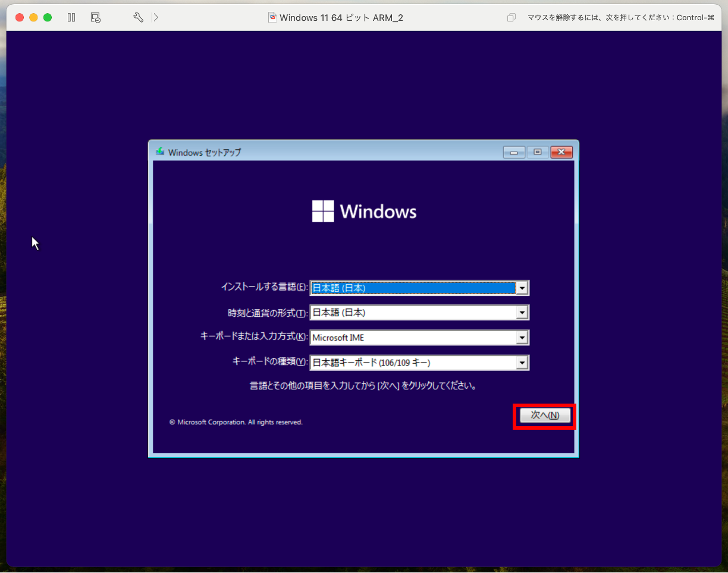Minimize the Windows Setup dialog
This screenshot has height=573, width=728.
coord(514,152)
